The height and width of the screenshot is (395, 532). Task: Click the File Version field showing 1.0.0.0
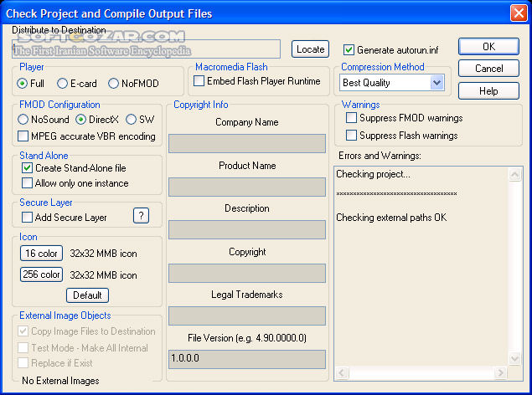click(247, 359)
